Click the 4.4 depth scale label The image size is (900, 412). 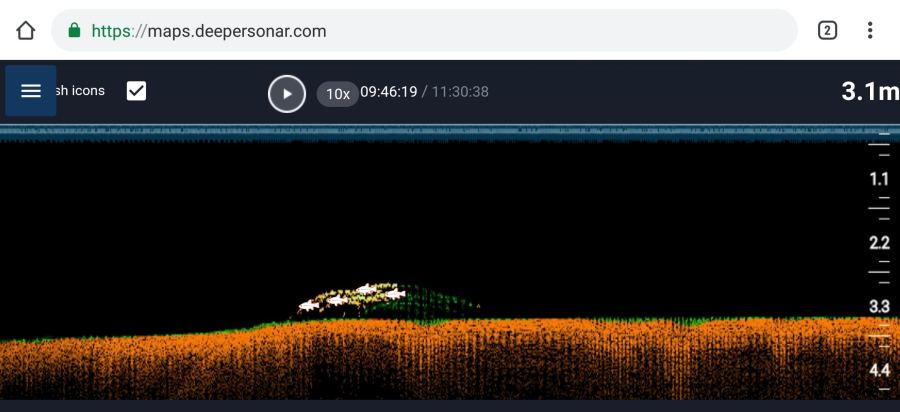click(879, 370)
